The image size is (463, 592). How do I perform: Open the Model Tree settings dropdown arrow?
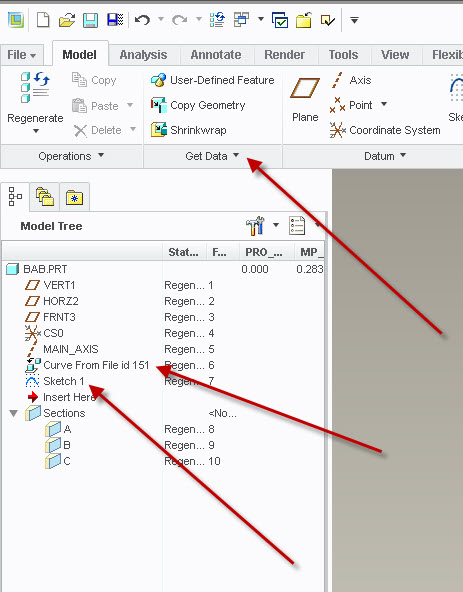276,225
